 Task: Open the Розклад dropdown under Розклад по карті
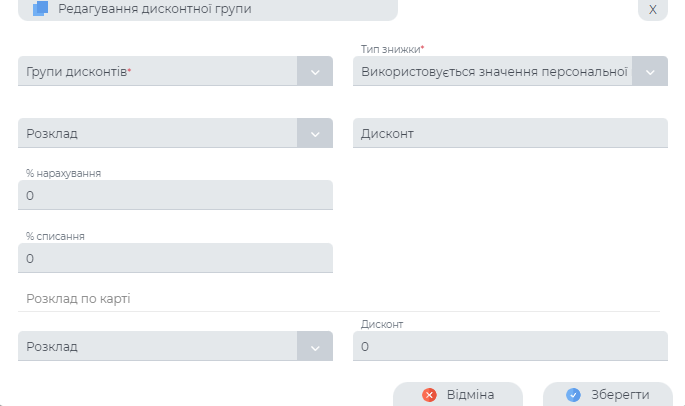pos(158,347)
